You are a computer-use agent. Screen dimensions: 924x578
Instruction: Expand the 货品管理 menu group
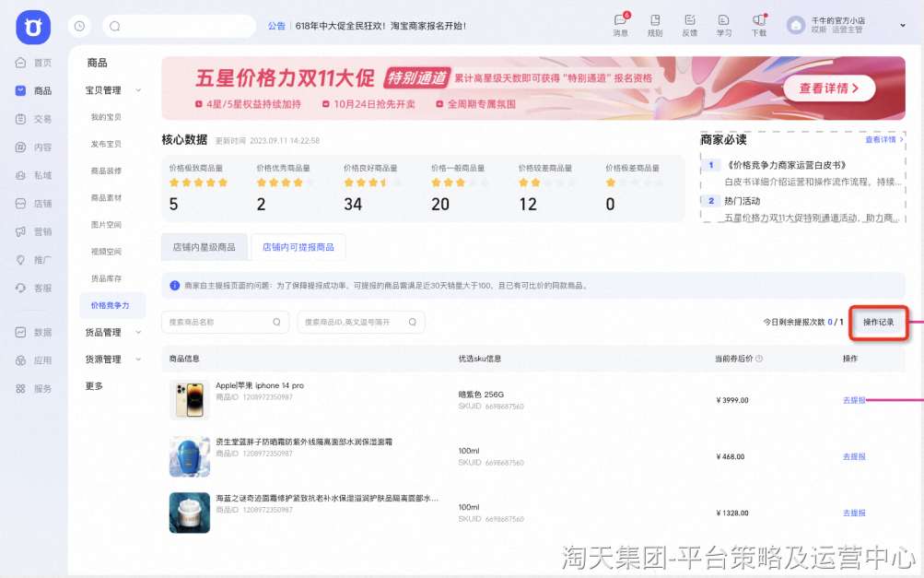(113, 332)
